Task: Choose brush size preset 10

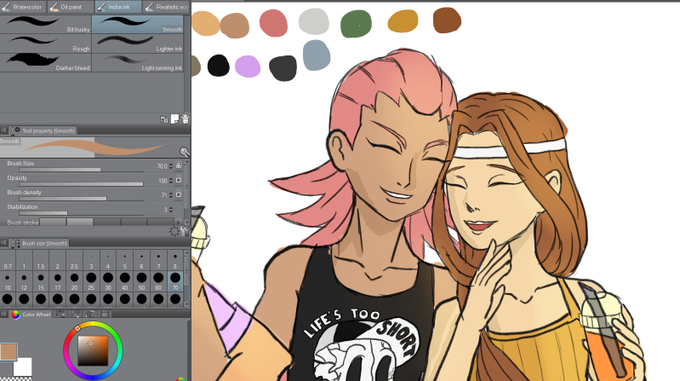Action: coord(7,281)
